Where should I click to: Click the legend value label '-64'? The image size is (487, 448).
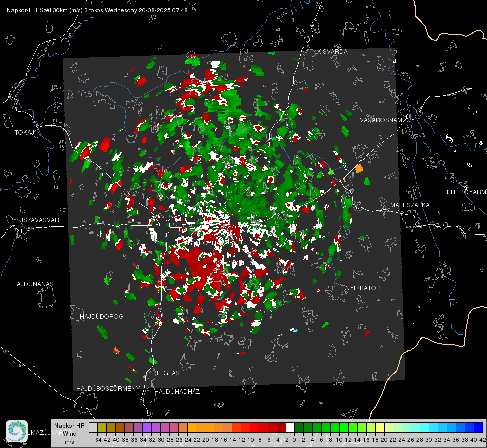click(x=97, y=440)
